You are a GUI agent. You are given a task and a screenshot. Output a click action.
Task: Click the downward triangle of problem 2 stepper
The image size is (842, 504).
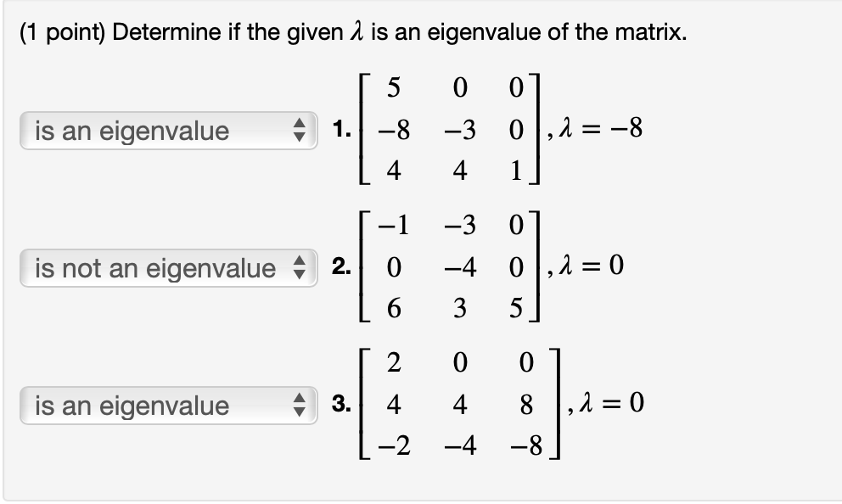[300, 272]
